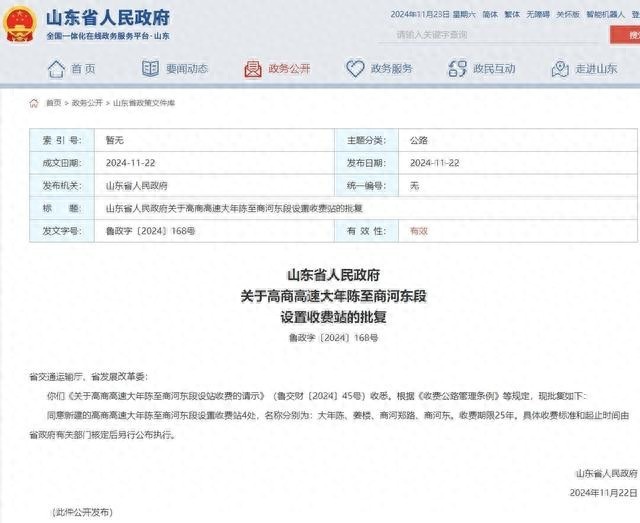Click the 政务服务 heart icon
640x523 pixels.
pos(355,69)
